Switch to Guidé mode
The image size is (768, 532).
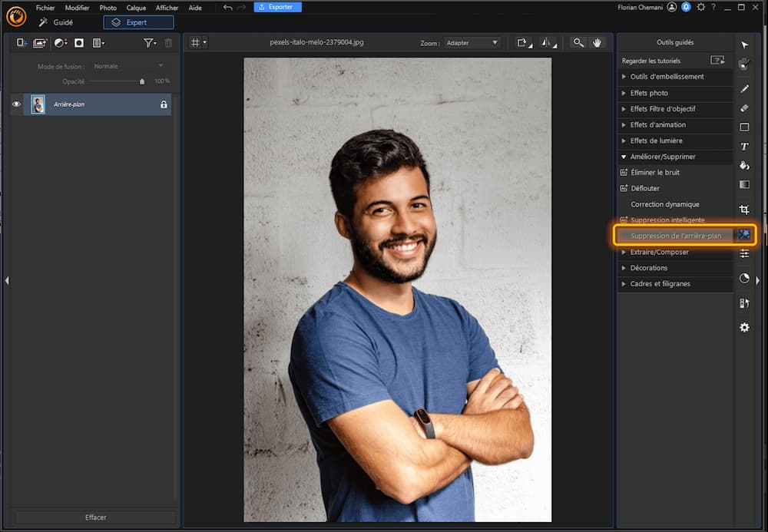pyautogui.click(x=56, y=22)
